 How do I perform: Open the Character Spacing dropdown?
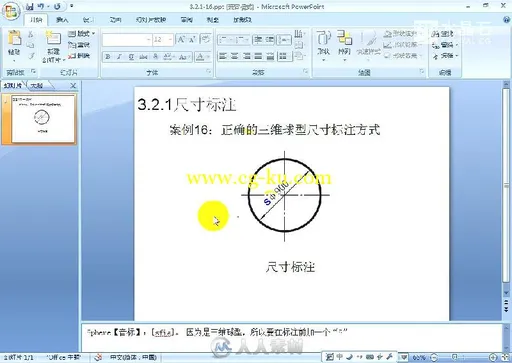(x=168, y=57)
